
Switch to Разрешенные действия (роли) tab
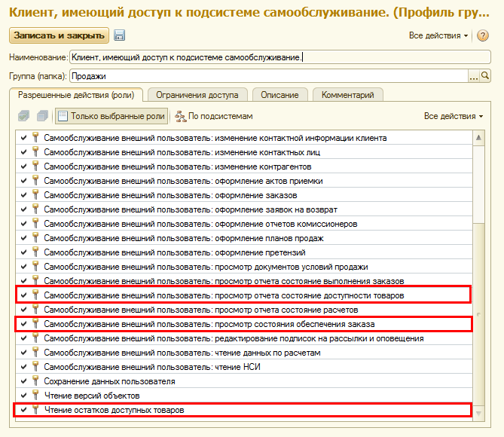point(76,95)
